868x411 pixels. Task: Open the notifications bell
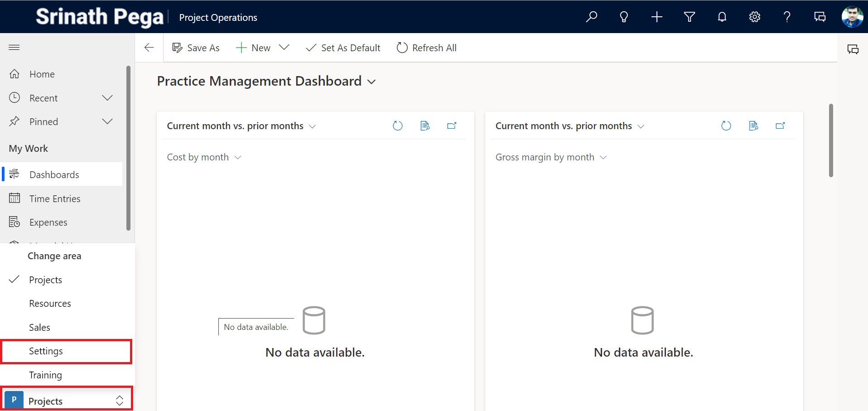722,17
